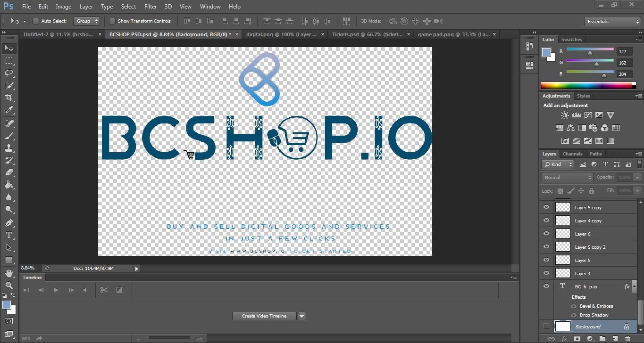Hide the Layer 4 copy layer
Screen dimensions: 644x343
click(546, 220)
